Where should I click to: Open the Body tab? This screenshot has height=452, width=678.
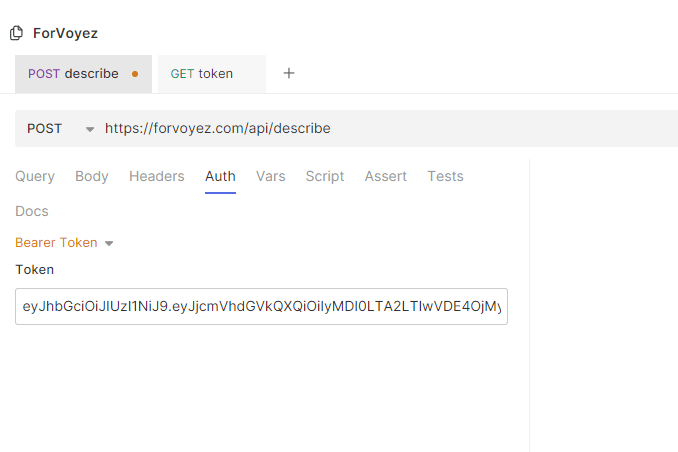[x=92, y=176]
